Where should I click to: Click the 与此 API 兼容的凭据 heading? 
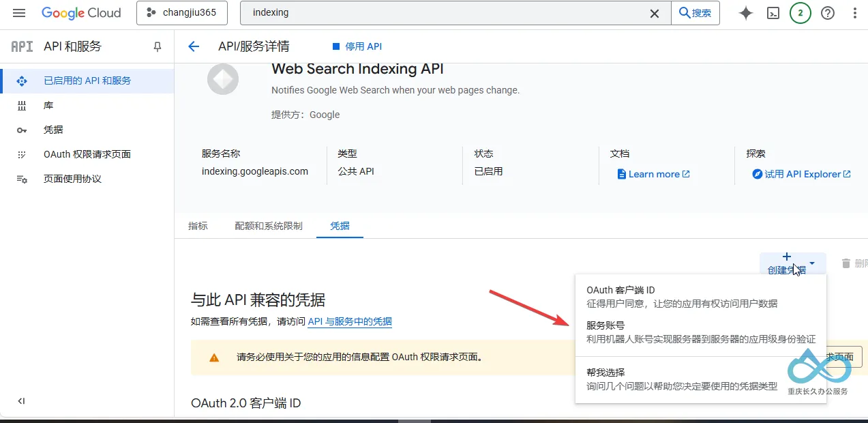(258, 300)
